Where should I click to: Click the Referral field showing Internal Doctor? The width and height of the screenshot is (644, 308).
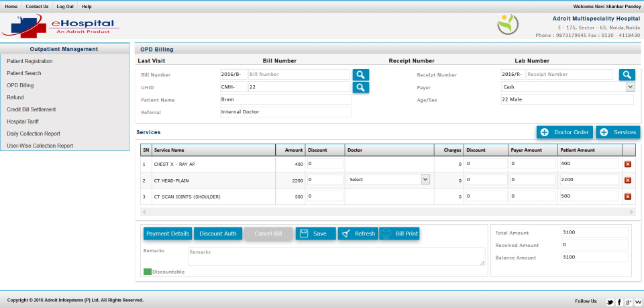286,111
